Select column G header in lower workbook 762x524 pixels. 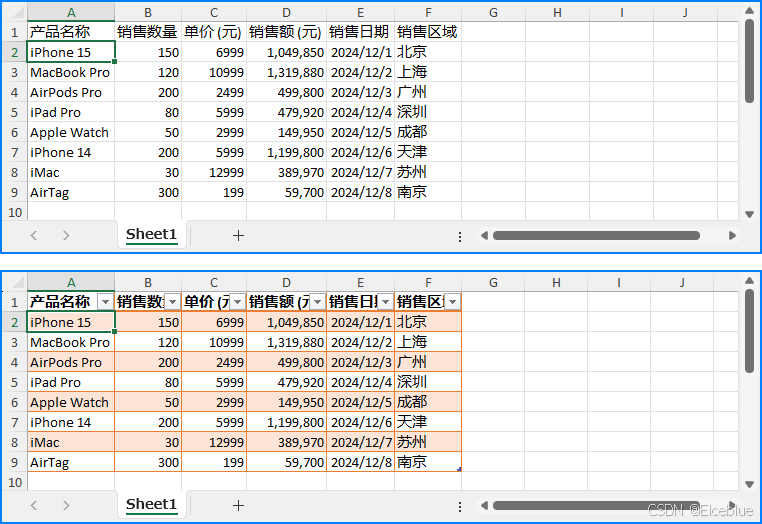493,282
